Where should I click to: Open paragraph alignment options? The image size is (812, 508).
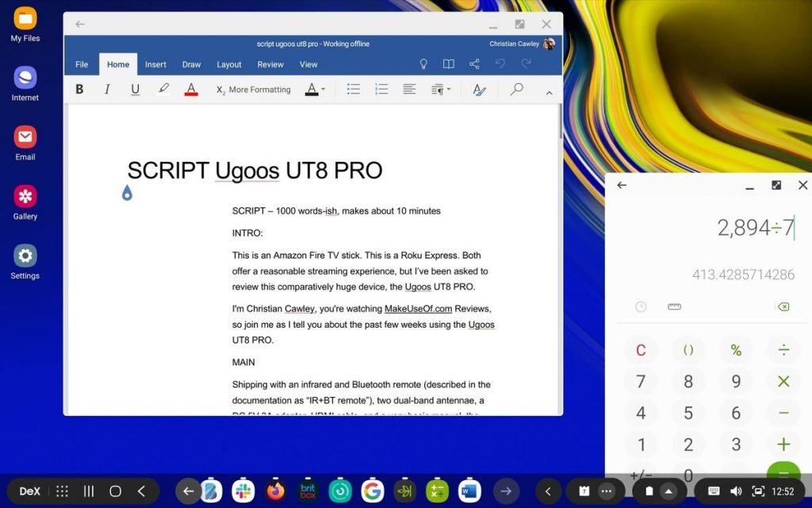(x=409, y=89)
